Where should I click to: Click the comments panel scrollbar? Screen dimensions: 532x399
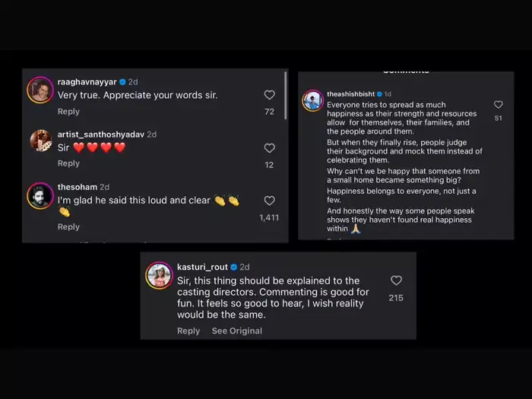coord(286,95)
